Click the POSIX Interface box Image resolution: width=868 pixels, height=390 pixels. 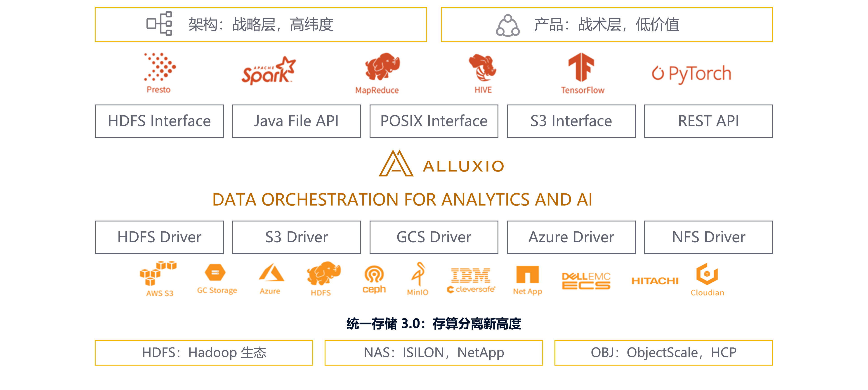click(434, 121)
